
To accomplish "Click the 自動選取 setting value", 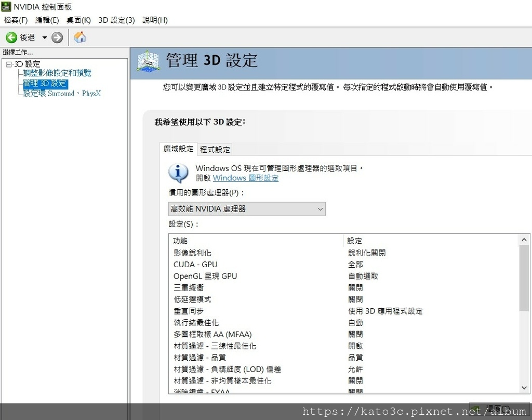I will [x=363, y=276].
